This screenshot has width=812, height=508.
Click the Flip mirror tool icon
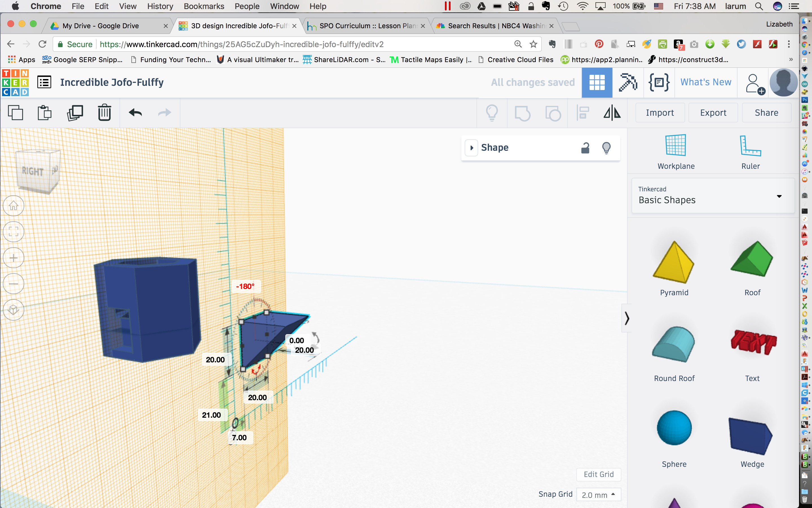point(612,113)
